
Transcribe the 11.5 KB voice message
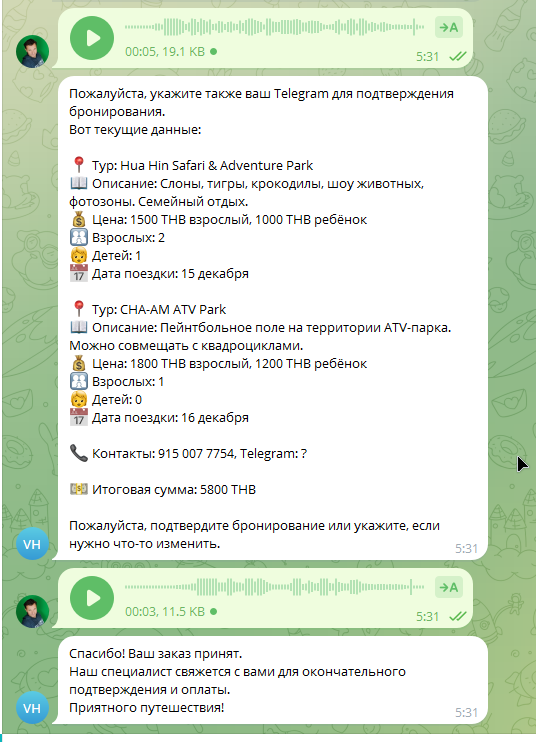point(448,587)
